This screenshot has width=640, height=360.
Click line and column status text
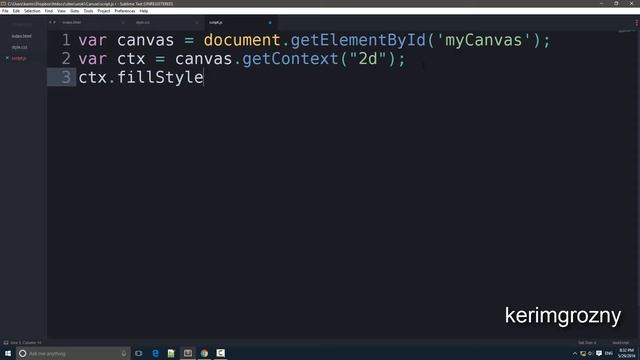click(26, 342)
